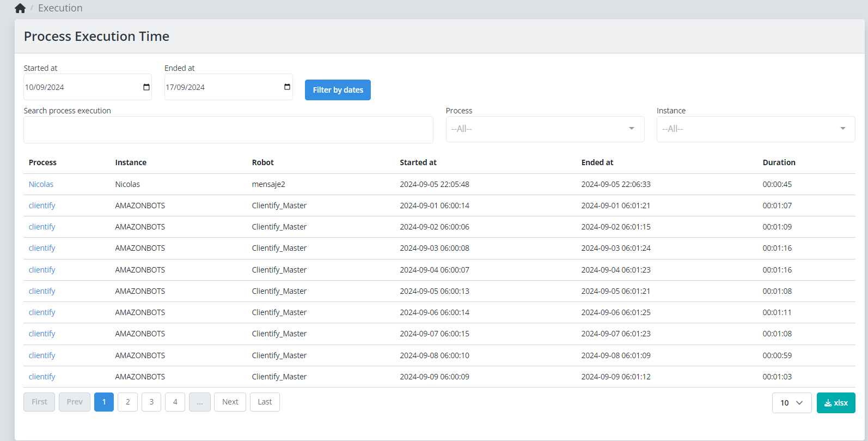This screenshot has height=441, width=868.
Task: Download the xlsx export
Action: [836, 403]
